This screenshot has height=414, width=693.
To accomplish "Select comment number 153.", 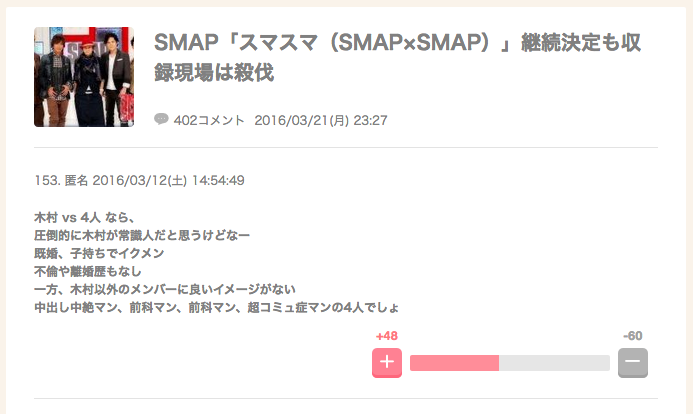I will tap(47, 180).
